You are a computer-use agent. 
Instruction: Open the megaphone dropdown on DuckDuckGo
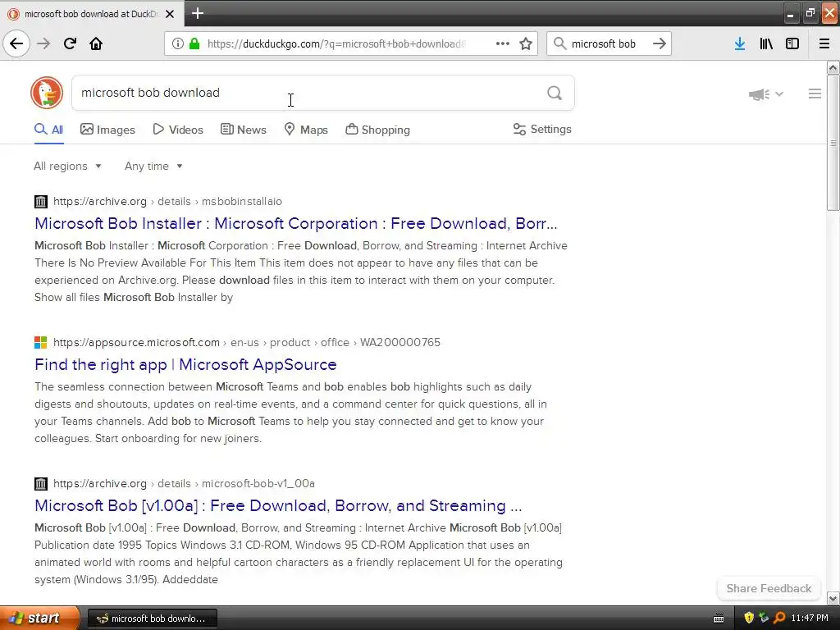pyautogui.click(x=766, y=94)
